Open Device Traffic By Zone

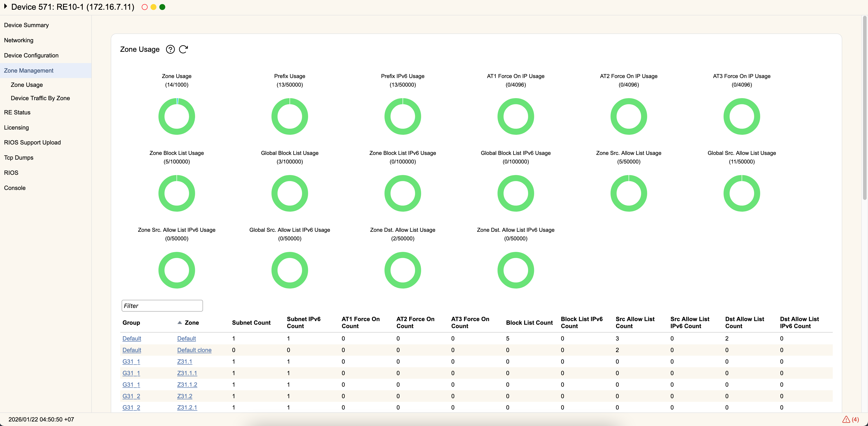click(x=40, y=98)
